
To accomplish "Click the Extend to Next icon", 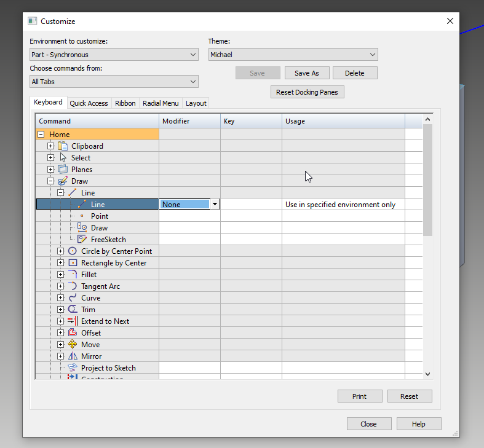I will pyautogui.click(x=73, y=321).
